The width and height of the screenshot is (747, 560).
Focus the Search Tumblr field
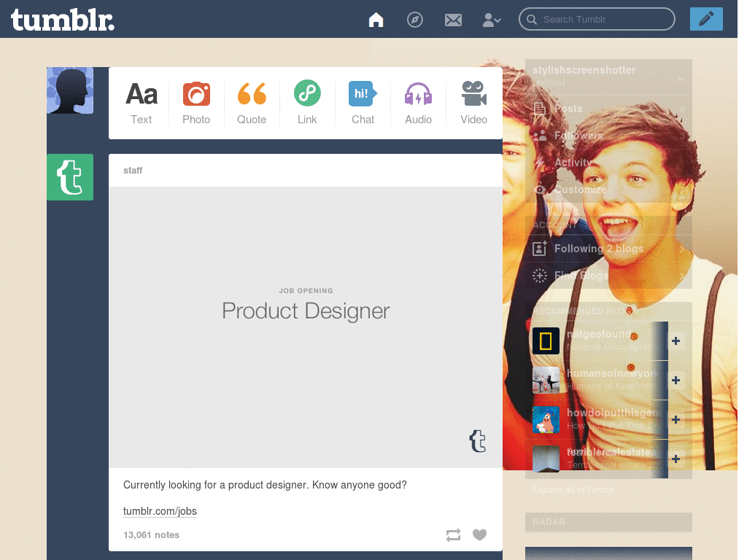[597, 19]
